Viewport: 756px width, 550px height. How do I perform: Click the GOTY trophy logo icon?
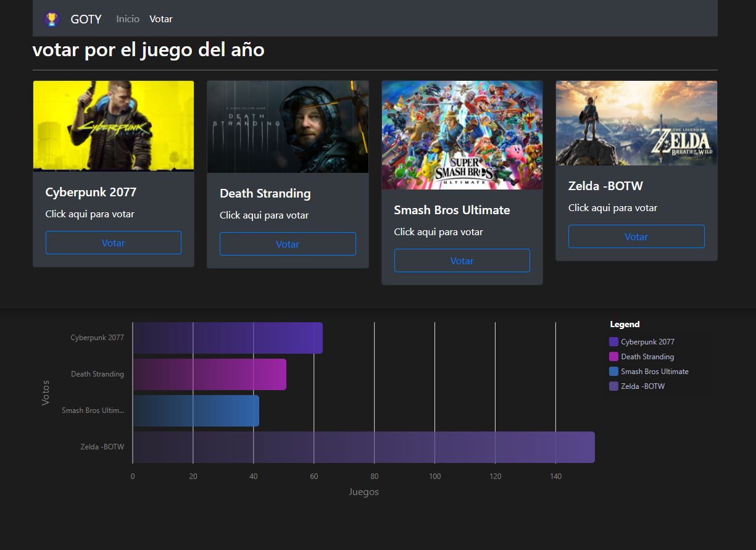click(52, 19)
